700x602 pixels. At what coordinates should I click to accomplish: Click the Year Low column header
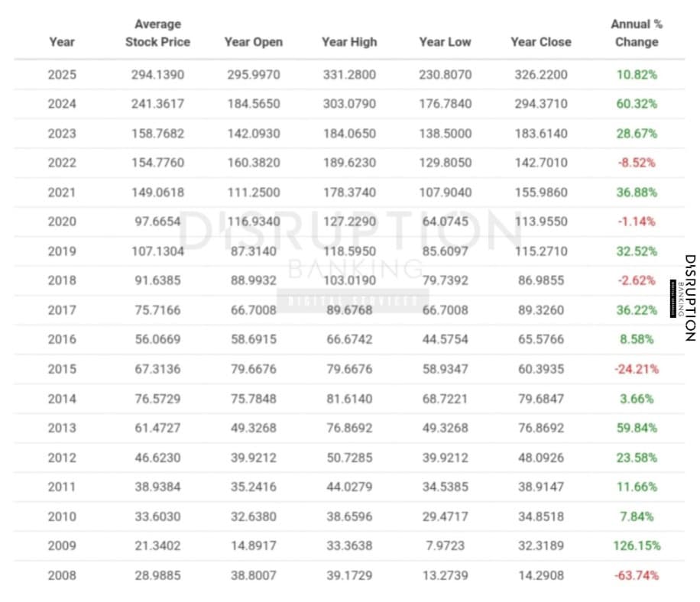point(445,42)
